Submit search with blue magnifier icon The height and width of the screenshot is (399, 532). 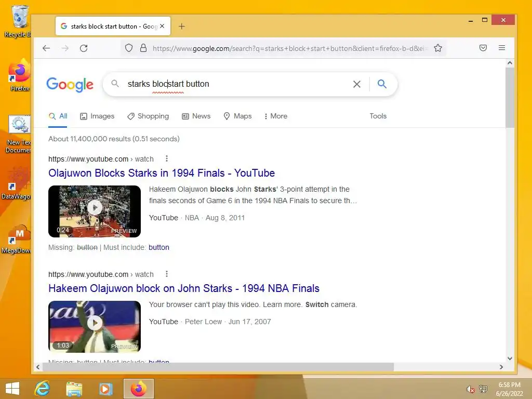[x=382, y=84]
